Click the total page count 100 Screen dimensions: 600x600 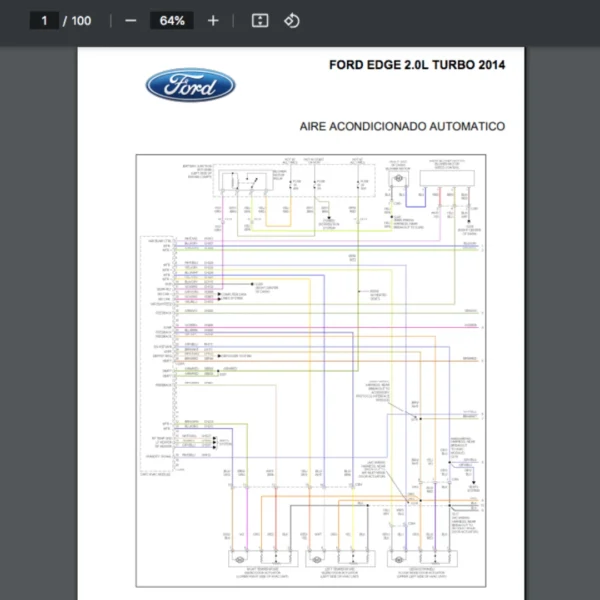pos(81,20)
